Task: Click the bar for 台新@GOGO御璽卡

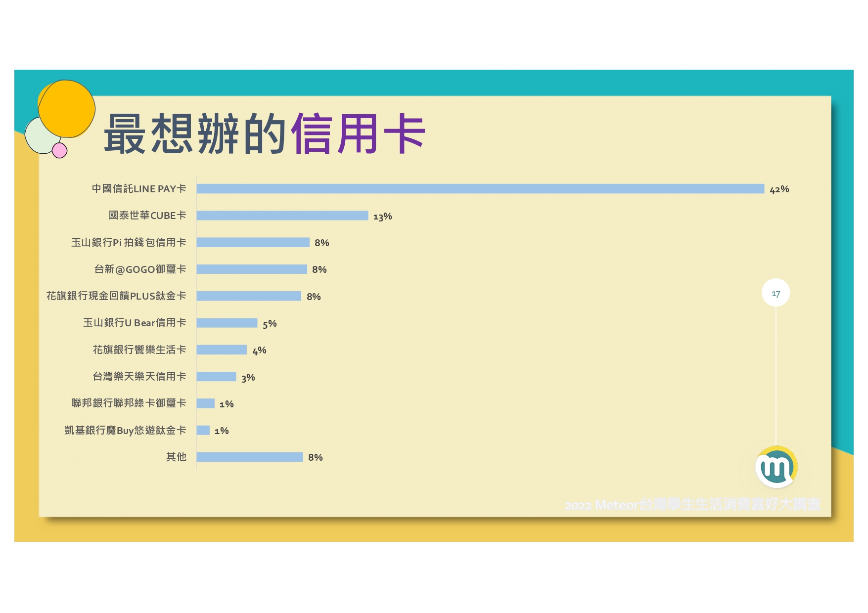Action: pos(252,269)
